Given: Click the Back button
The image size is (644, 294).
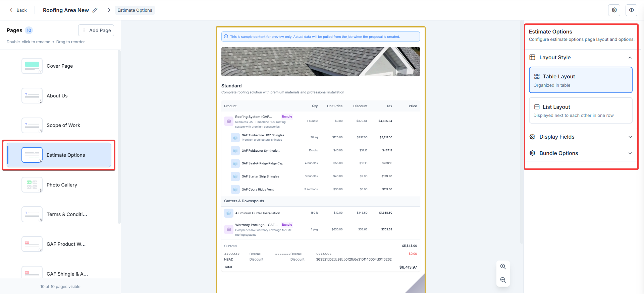Looking at the screenshot, I should (18, 10).
